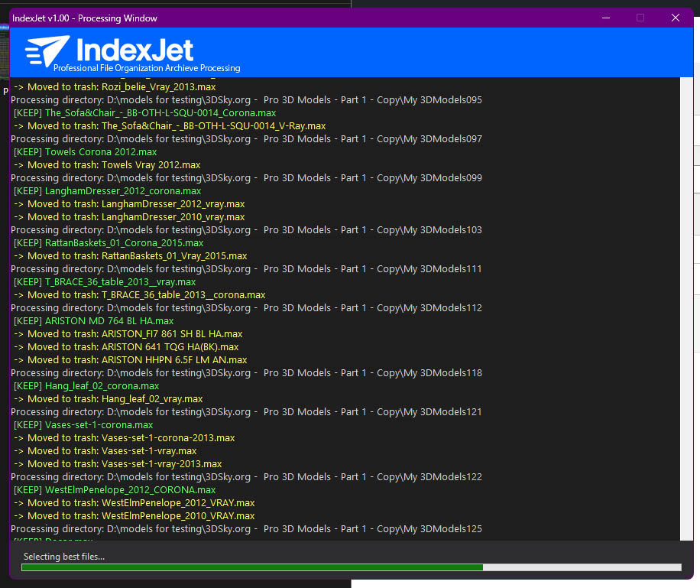Image resolution: width=700 pixels, height=588 pixels.
Task: Click the 'Selecting best files...' status text
Action: pos(64,556)
